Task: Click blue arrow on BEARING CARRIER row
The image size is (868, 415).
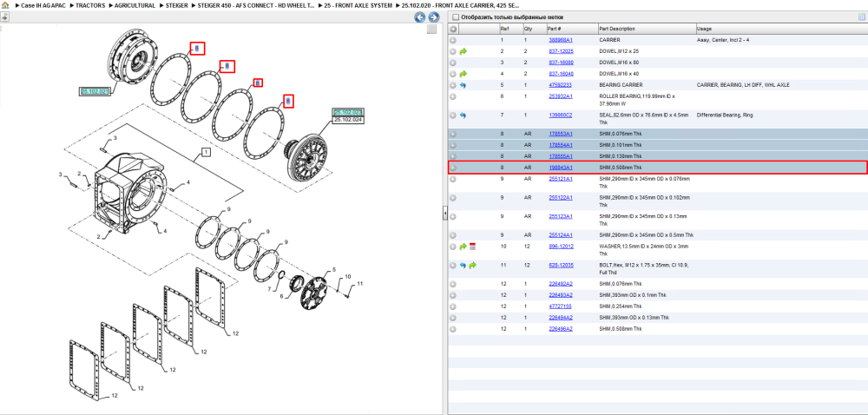Action: point(464,85)
